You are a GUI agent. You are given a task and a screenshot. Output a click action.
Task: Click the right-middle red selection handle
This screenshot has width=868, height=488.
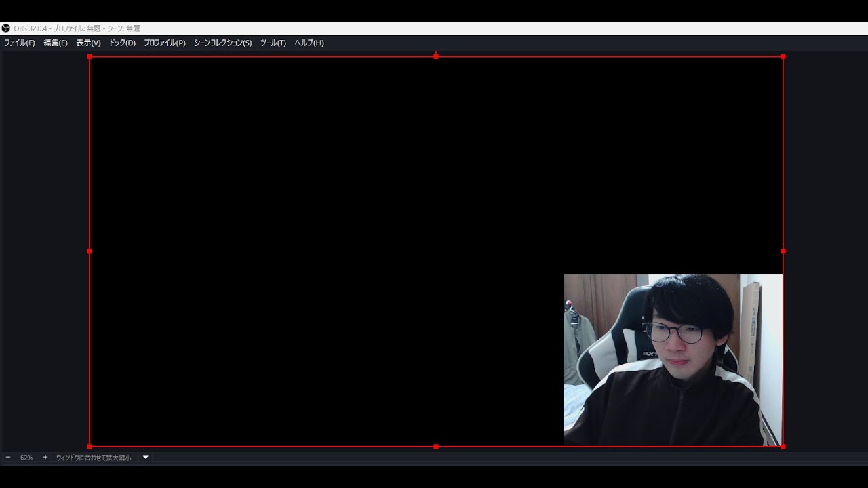[x=783, y=251]
